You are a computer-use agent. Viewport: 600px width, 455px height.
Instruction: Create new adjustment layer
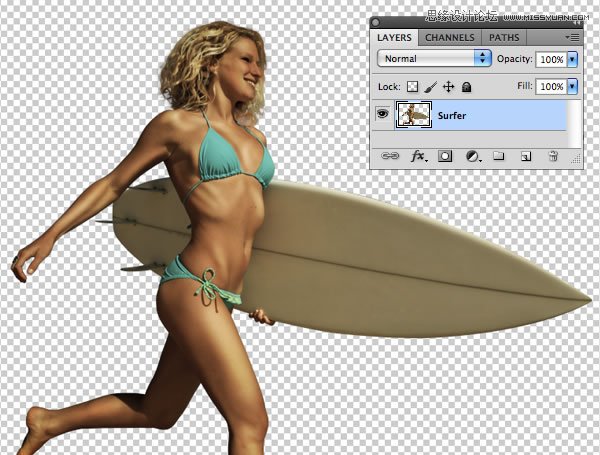(x=473, y=156)
